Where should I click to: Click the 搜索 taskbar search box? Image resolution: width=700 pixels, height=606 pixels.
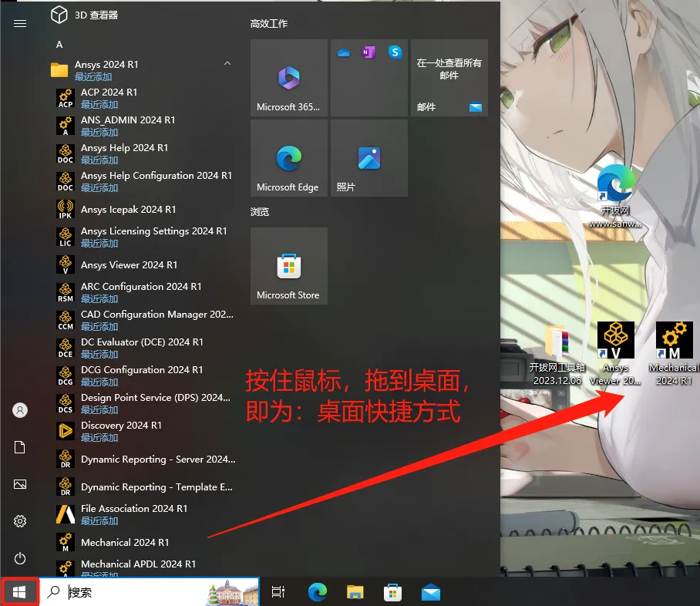(150, 592)
